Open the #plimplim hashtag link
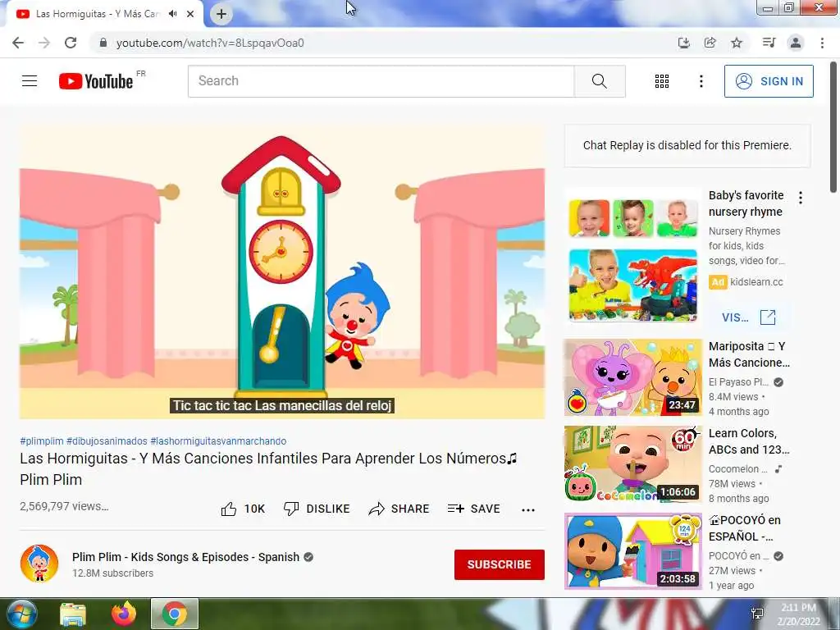 tap(42, 441)
